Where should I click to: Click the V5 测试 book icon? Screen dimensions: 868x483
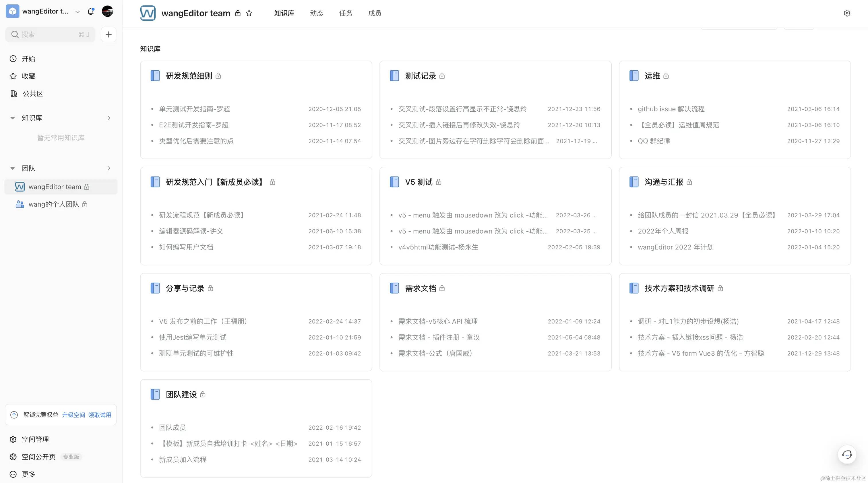point(394,182)
